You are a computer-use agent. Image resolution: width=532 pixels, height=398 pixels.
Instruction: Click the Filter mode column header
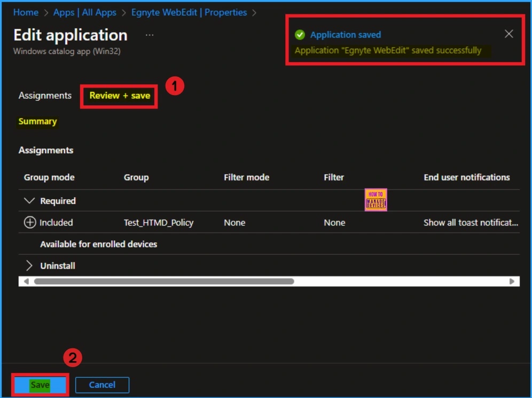point(246,177)
